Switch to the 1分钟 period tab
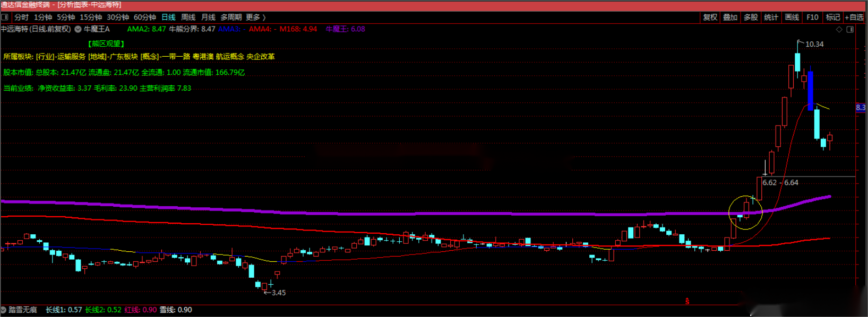 point(43,17)
